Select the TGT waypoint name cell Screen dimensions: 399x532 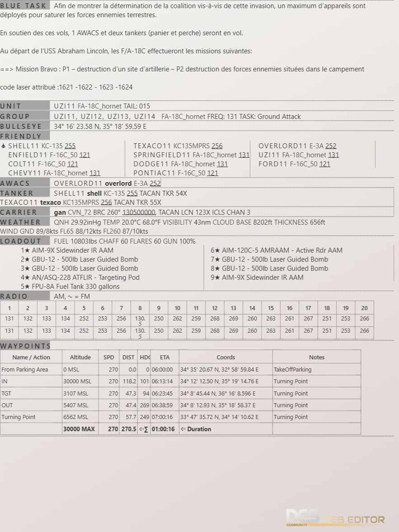pos(31,394)
